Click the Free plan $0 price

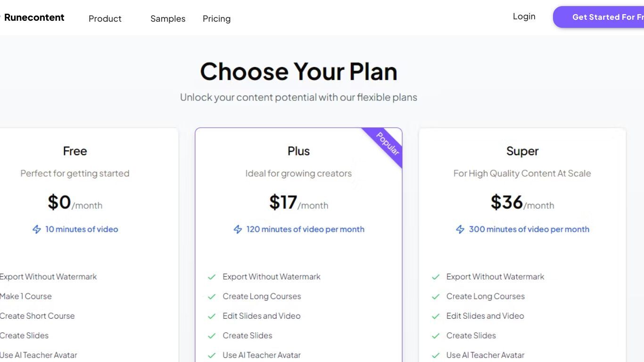[59, 202]
